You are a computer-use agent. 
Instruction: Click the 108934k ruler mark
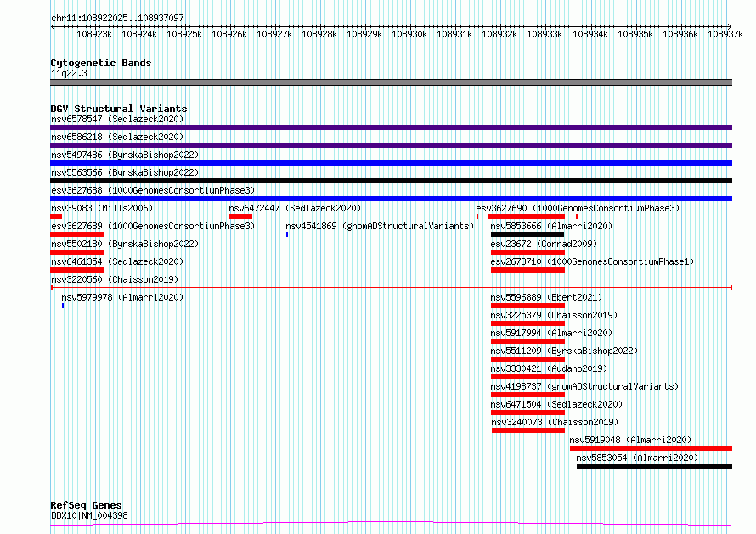click(590, 34)
